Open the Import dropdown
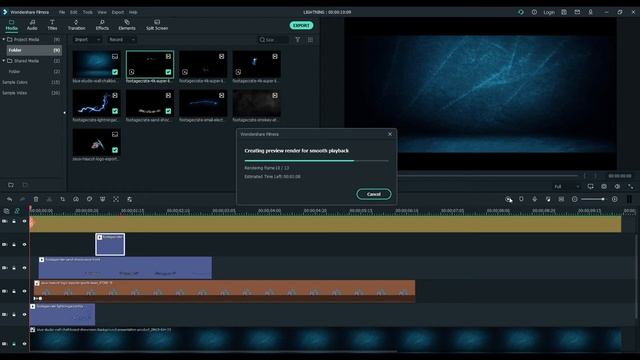The height and width of the screenshot is (360, 640). [87, 40]
